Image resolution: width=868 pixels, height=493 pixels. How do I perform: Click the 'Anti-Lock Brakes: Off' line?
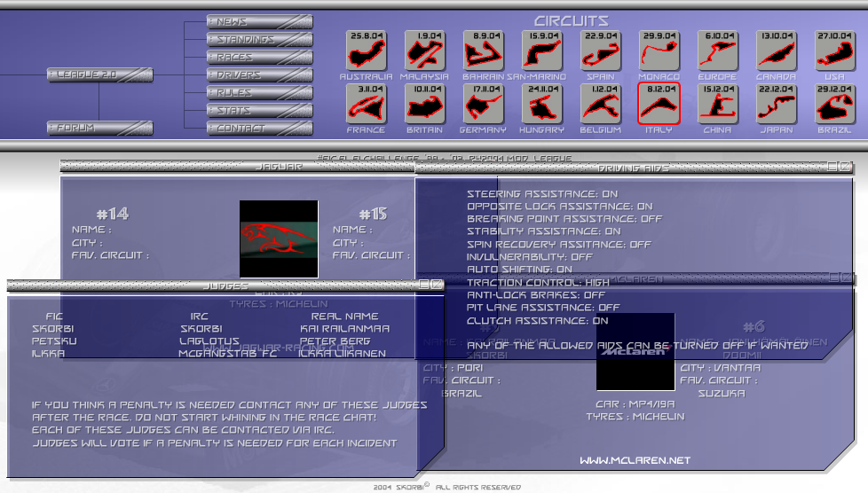[535, 295]
